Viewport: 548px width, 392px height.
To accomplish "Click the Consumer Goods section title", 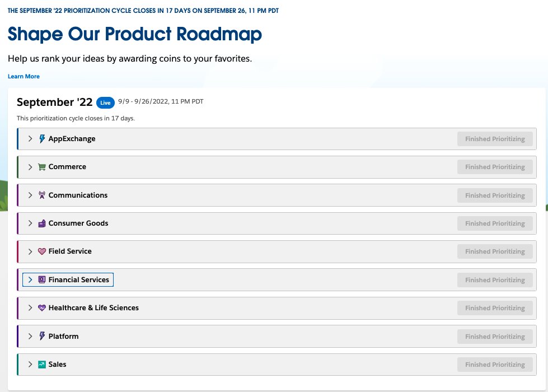I will pyautogui.click(x=78, y=223).
